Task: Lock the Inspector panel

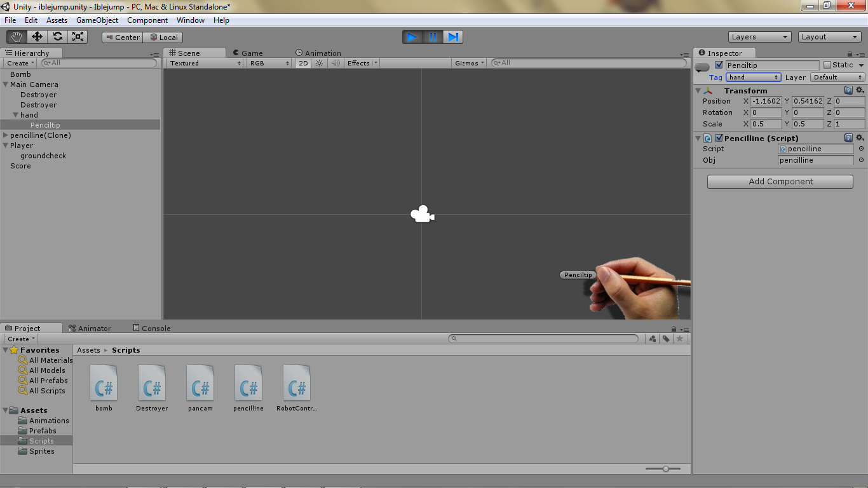Action: coord(850,54)
